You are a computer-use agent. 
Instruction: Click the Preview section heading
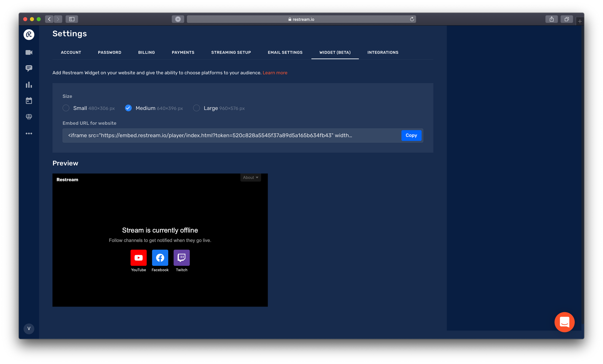pos(65,163)
